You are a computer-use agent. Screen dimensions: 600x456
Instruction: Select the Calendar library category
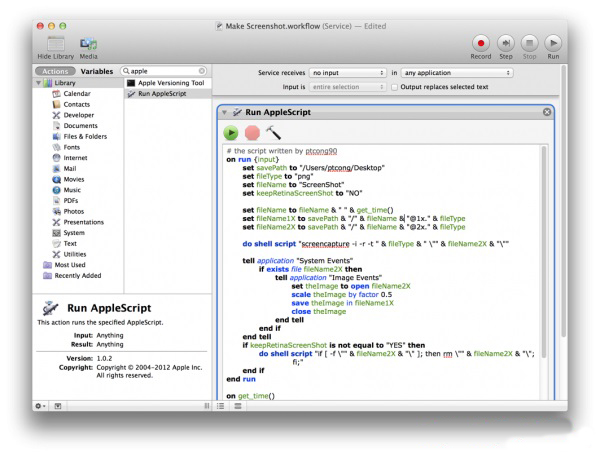(x=77, y=94)
